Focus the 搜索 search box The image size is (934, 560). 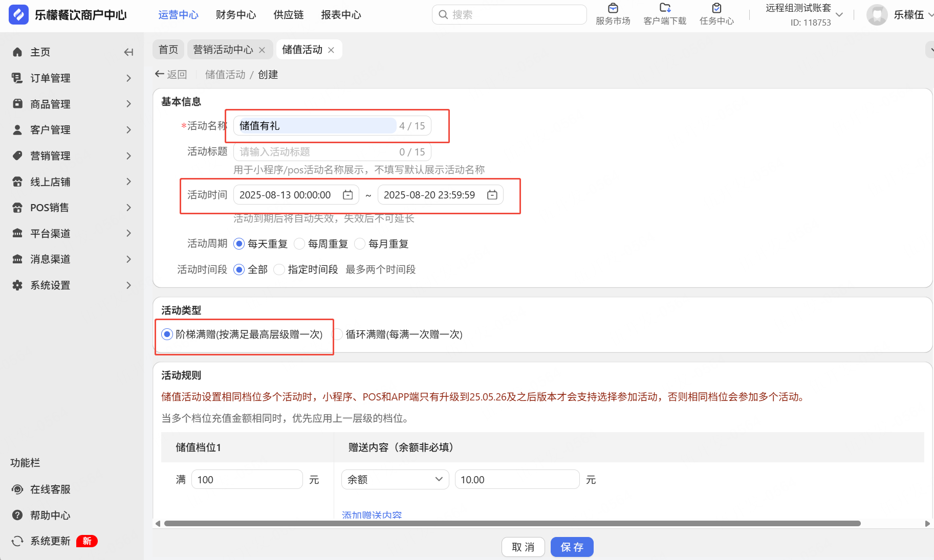point(509,15)
